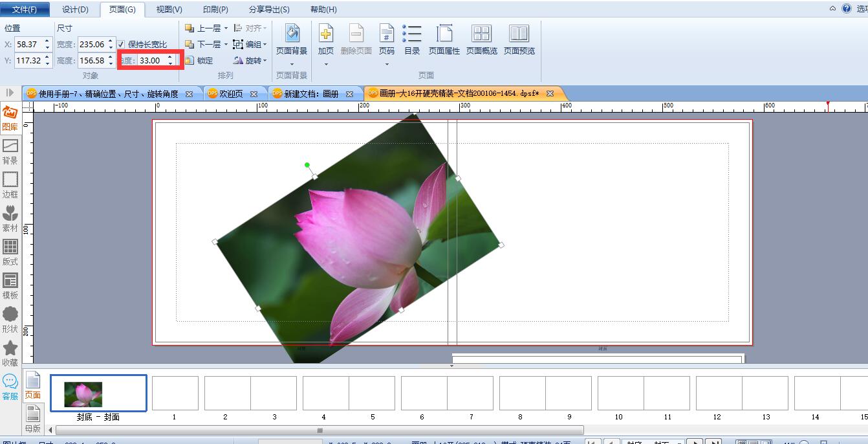Select the rotated lotus flower image
The image size is (868, 444).
point(358,239)
